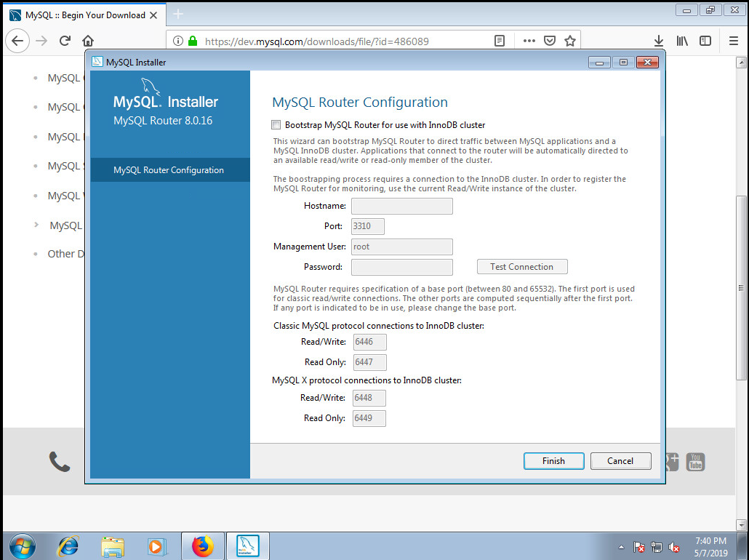Click the MySQL Installer title bar icon
Screen dimensions: 749x560
point(97,62)
